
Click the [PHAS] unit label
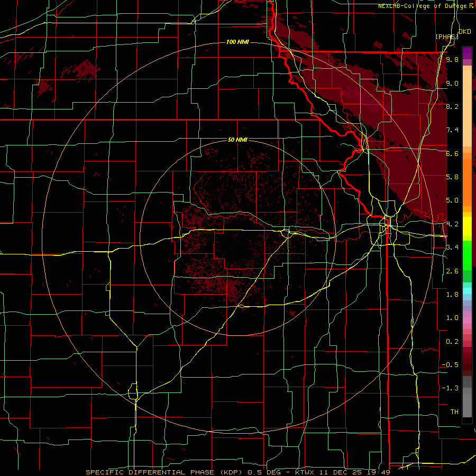(447, 36)
